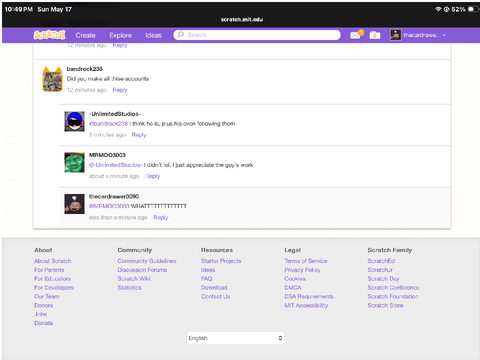The image size is (480, 360).
Task: Click the Scratch logo in navbar
Action: coord(49,35)
